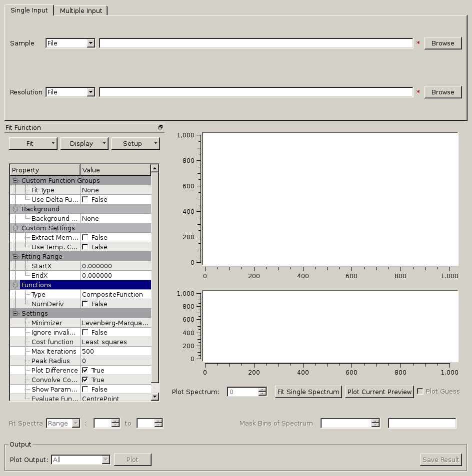472x476 pixels.
Task: Click the Resolution file path field
Action: coord(256,92)
